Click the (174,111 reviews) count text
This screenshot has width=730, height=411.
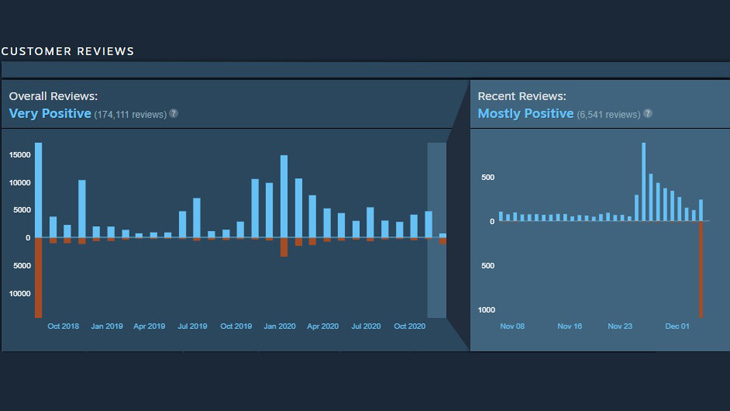(x=130, y=115)
